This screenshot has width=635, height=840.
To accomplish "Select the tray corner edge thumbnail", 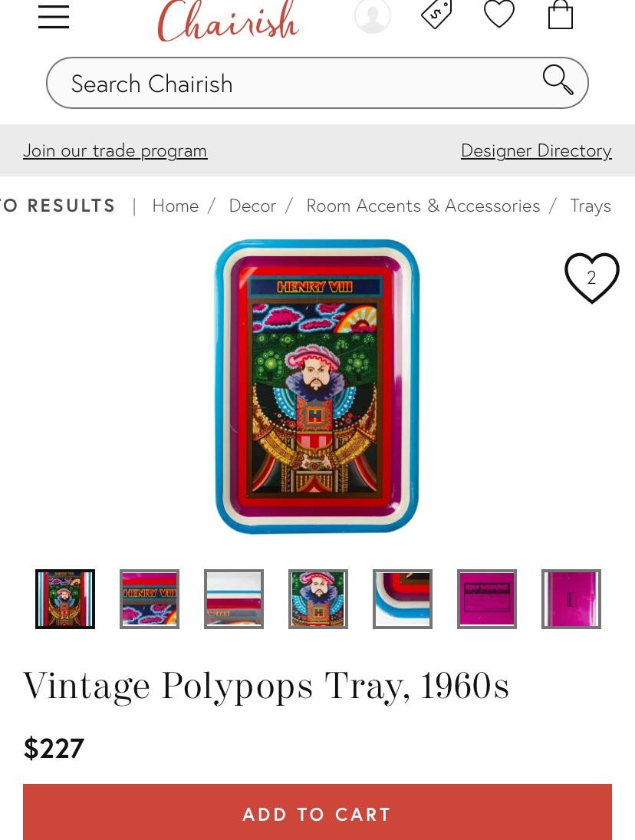I will coord(403,599).
